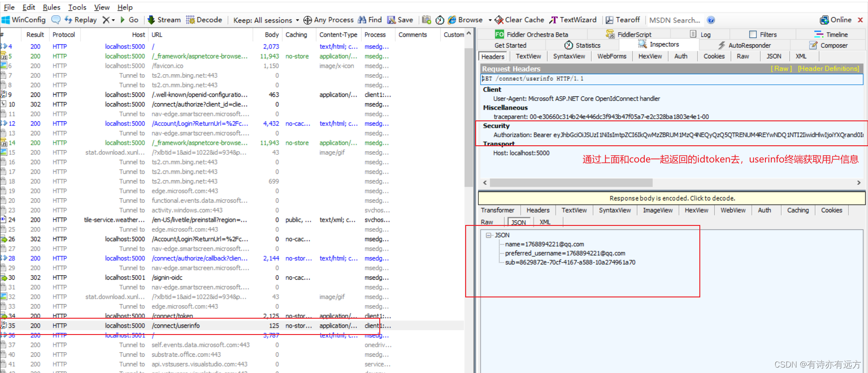868x373 pixels.
Task: Click the yellow 'Response body is encoded' bar
Action: click(x=672, y=198)
